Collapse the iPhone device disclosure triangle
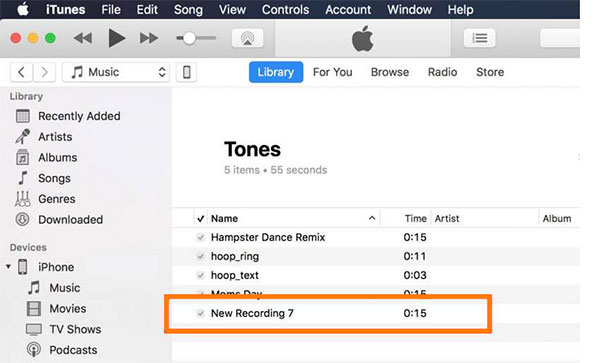 click(8, 266)
